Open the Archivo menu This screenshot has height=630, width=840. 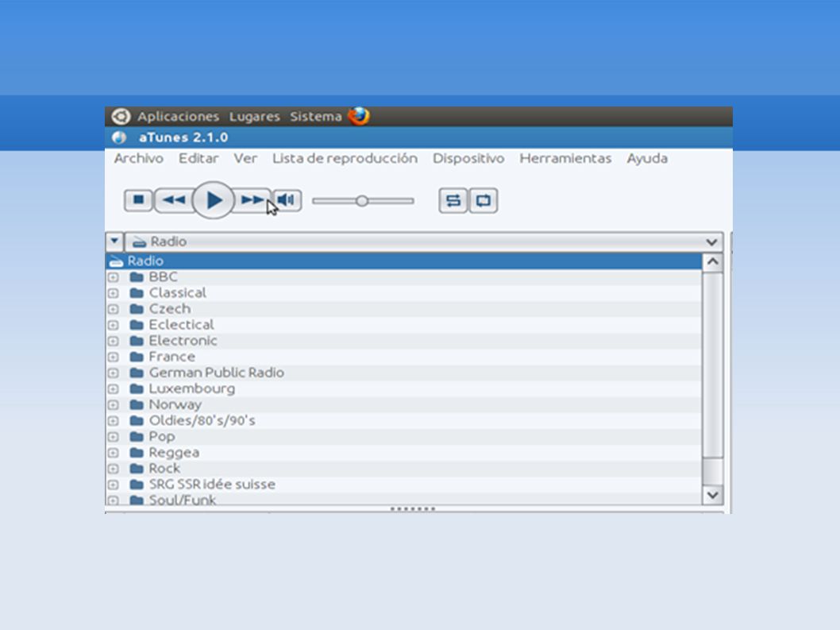point(139,159)
